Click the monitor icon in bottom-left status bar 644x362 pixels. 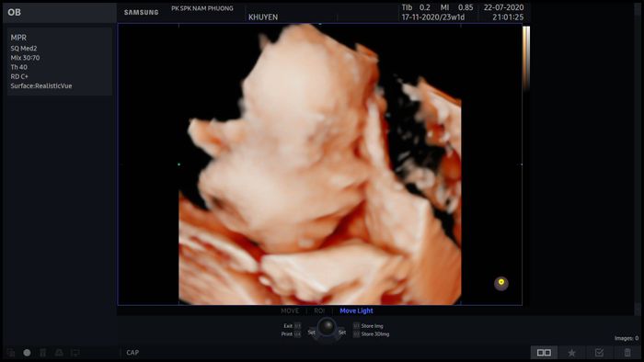pyautogui.click(x=75, y=353)
